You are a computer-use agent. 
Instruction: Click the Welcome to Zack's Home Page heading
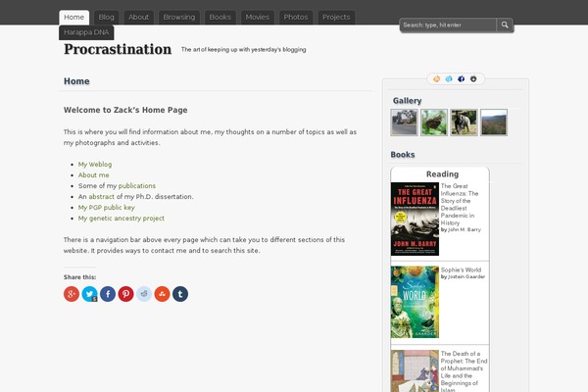[x=125, y=110]
